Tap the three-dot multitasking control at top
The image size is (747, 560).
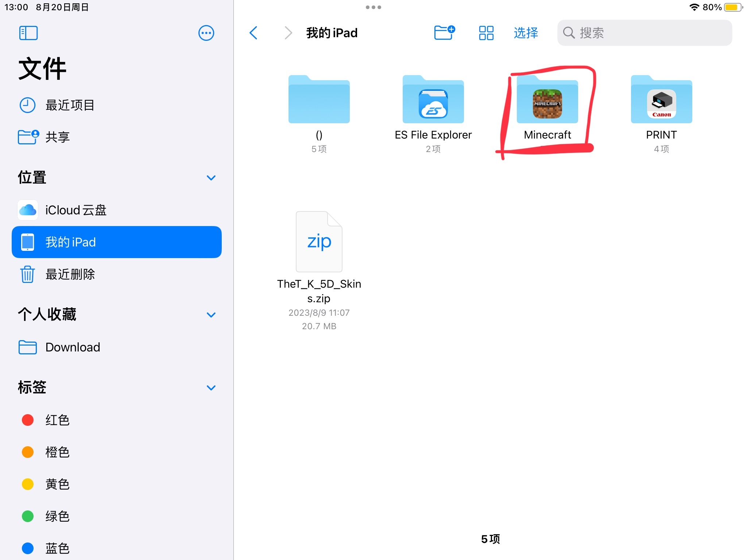373,7
